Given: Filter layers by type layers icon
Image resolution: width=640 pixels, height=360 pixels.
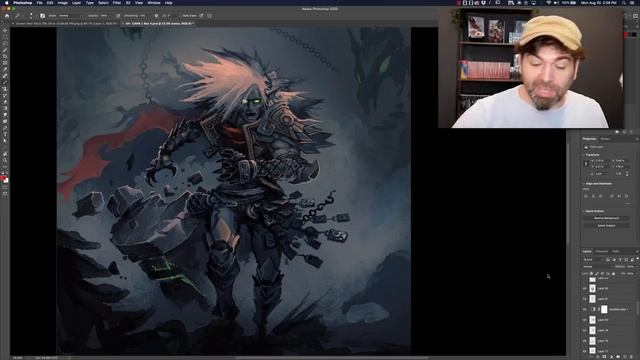Looking at the screenshot, I should pyautogui.click(x=620, y=260).
